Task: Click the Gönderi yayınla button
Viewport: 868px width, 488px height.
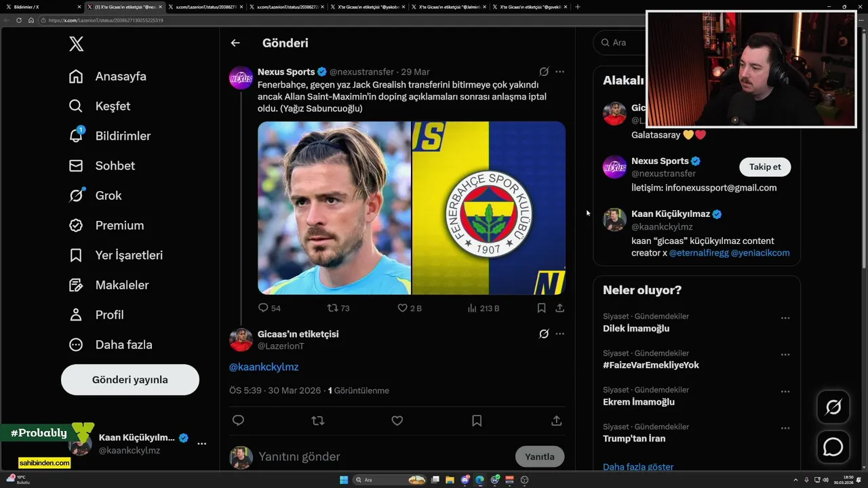Action: click(x=130, y=380)
